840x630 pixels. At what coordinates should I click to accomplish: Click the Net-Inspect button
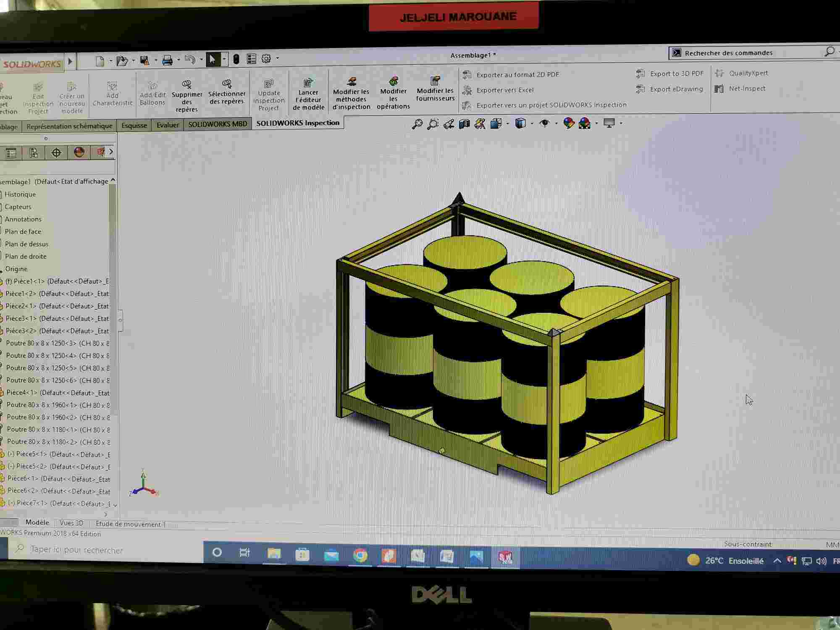coord(740,89)
